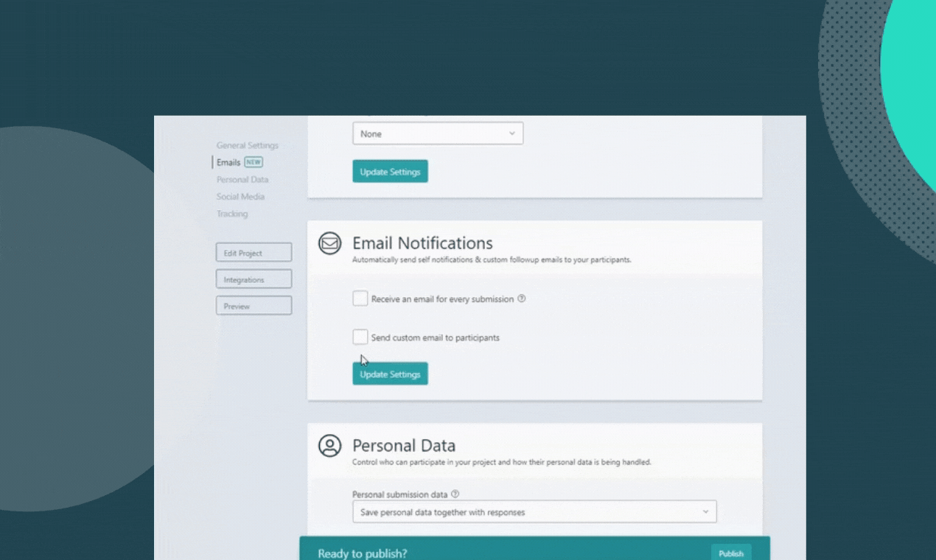Select Emails in the sidebar
The width and height of the screenshot is (936, 560).
click(x=228, y=162)
